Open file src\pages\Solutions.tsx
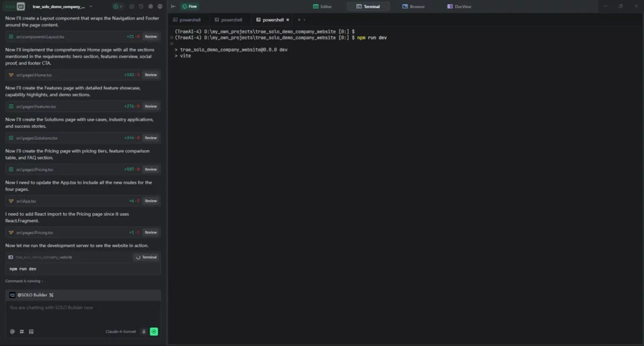Viewport: 644px width, 346px height. (x=37, y=138)
